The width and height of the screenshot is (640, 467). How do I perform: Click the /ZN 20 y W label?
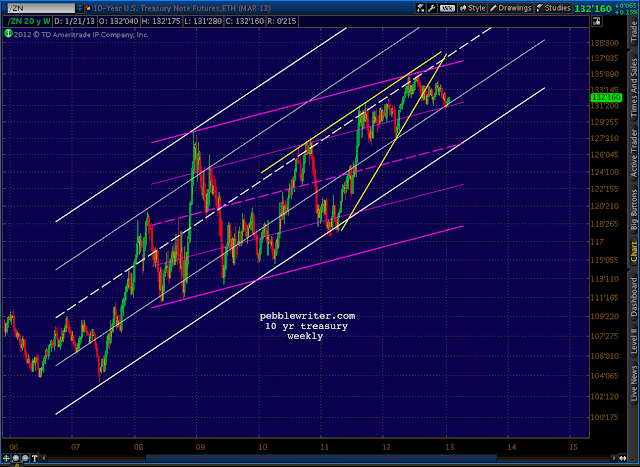[x=29, y=21]
